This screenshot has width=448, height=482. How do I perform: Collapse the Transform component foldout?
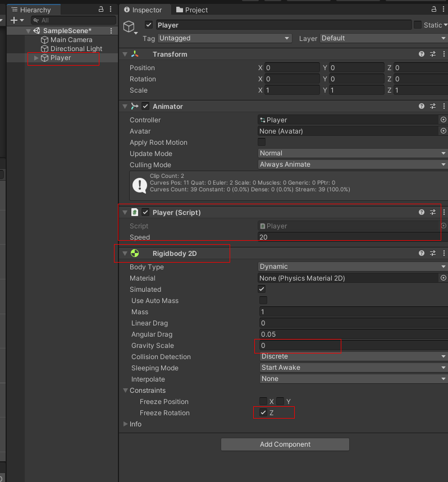tap(125, 54)
